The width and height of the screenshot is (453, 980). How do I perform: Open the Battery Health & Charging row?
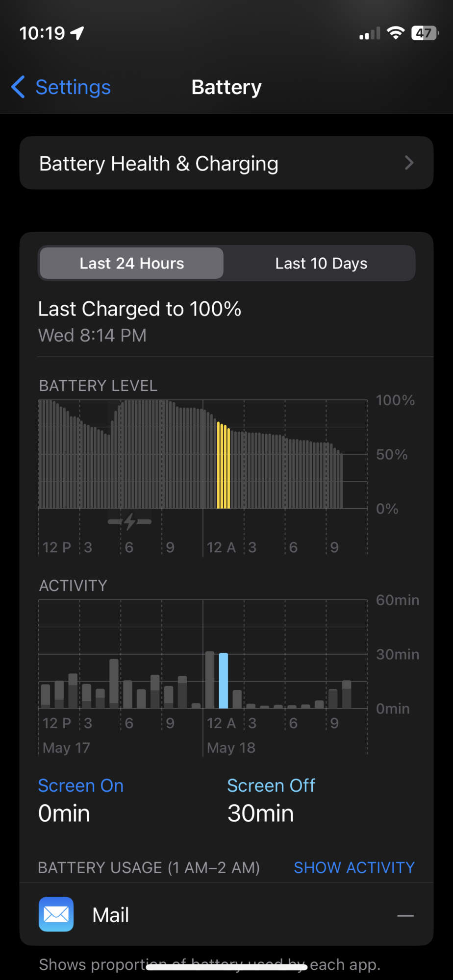[x=226, y=163]
